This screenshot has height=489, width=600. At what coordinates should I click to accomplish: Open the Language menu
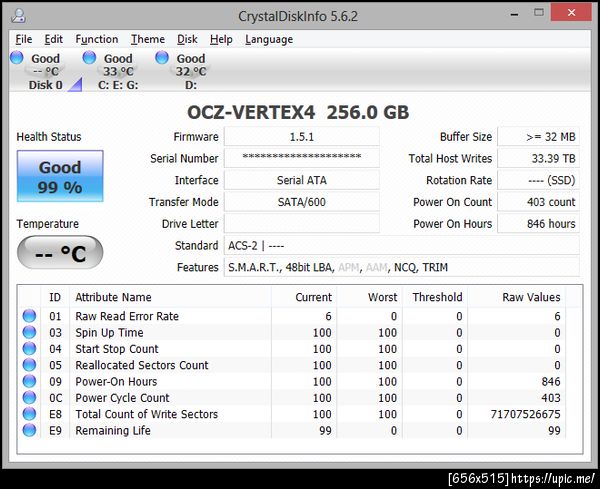(269, 39)
